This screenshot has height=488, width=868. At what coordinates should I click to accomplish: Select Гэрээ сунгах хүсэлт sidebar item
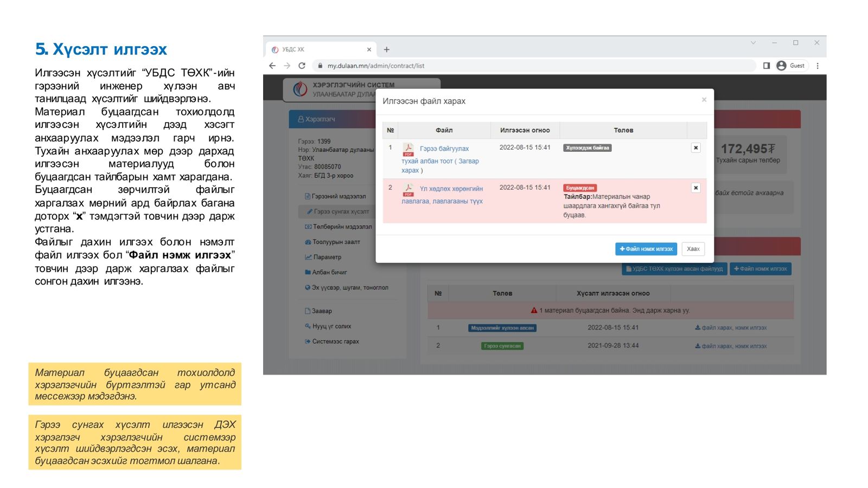coord(338,211)
